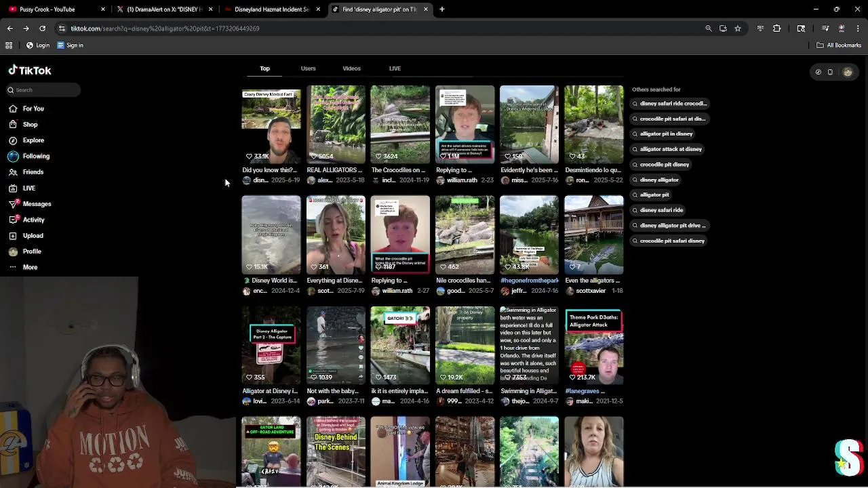Search suggestion 'alligator pit in disney'

pos(663,134)
